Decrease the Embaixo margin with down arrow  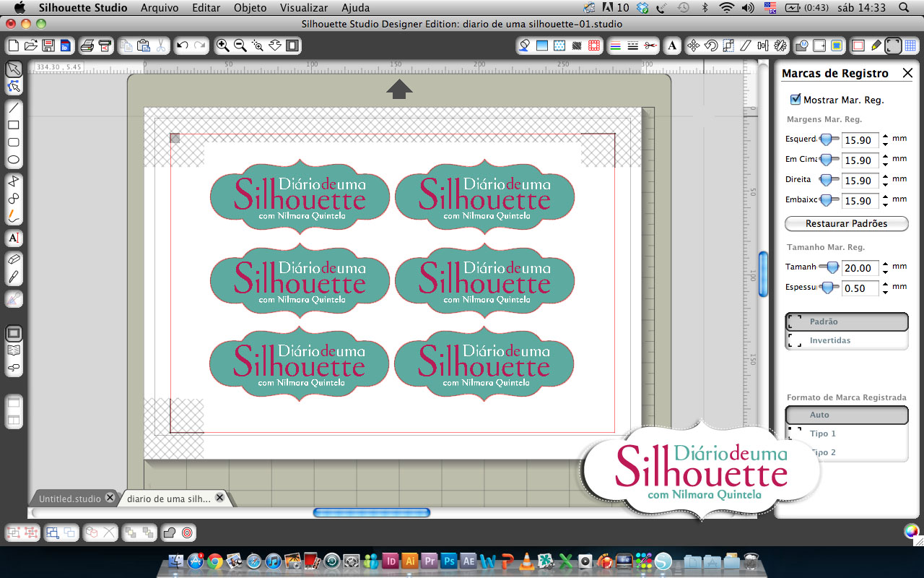[885, 205]
